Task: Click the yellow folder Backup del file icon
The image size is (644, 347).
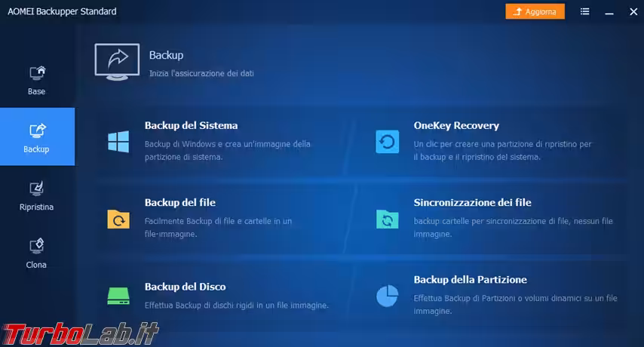Action: coord(118,219)
